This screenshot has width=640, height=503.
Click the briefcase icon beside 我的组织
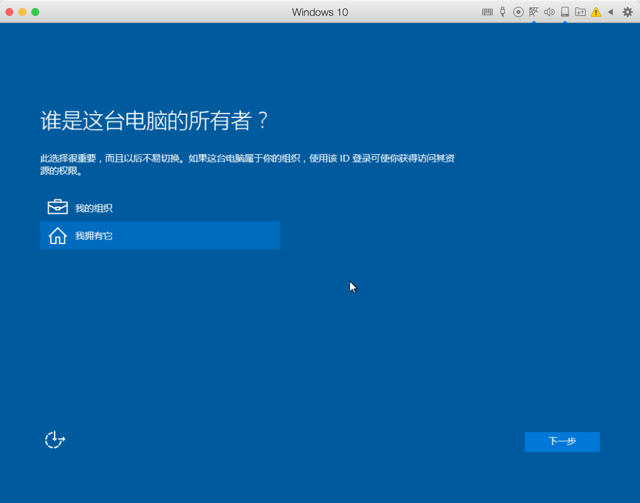click(x=58, y=207)
